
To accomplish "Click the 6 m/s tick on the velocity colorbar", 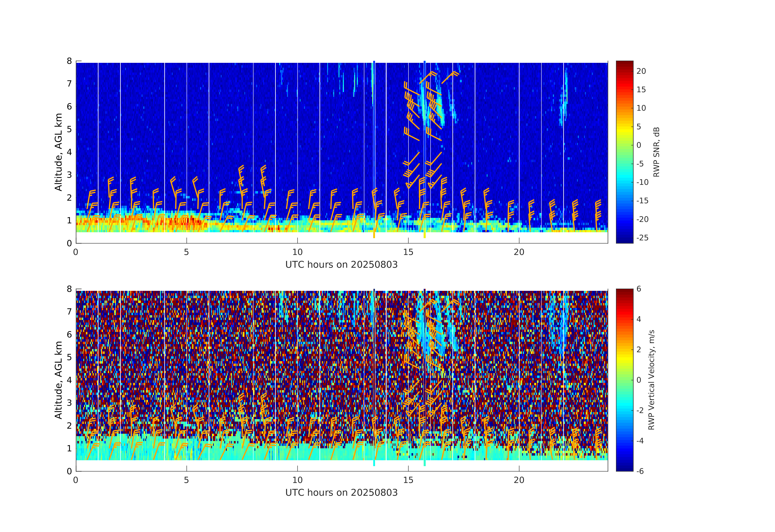I will (639, 289).
